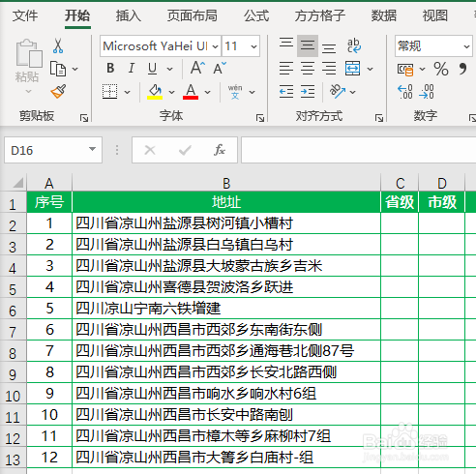
Task: Expand the Paste options arrow
Action: tap(28, 92)
